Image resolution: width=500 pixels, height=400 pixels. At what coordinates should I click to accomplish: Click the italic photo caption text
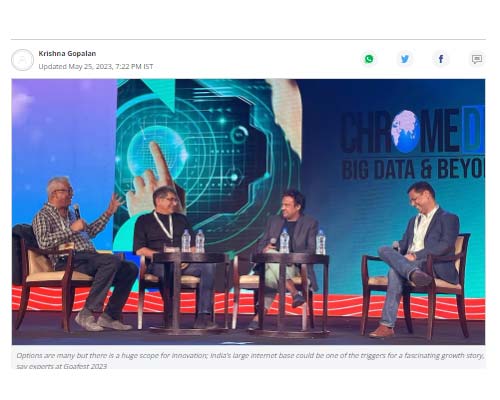click(250, 360)
